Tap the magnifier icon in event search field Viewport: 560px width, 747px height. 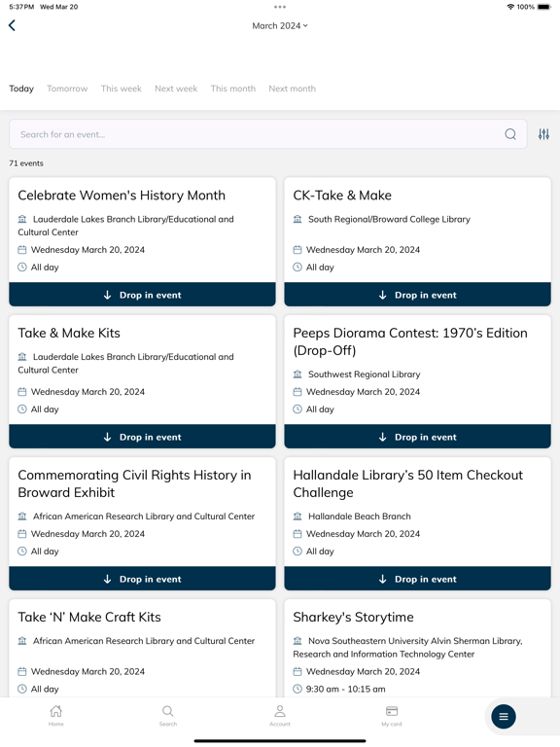510,134
